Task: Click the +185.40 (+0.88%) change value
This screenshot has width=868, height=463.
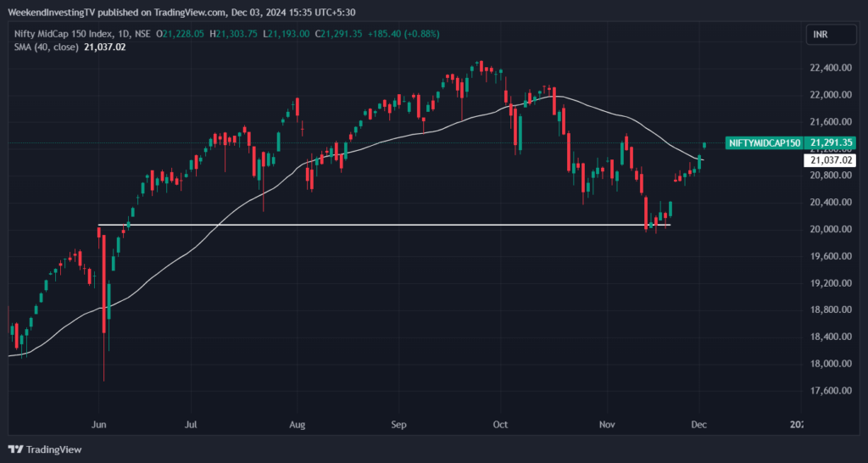Action: 403,34
